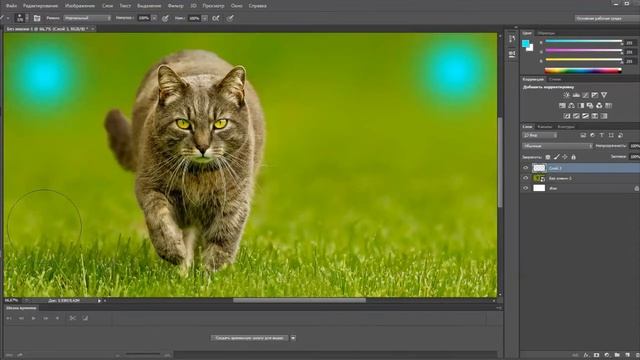This screenshot has width=640, height=360.
Task: Open the Окно menu
Action: pos(237,6)
